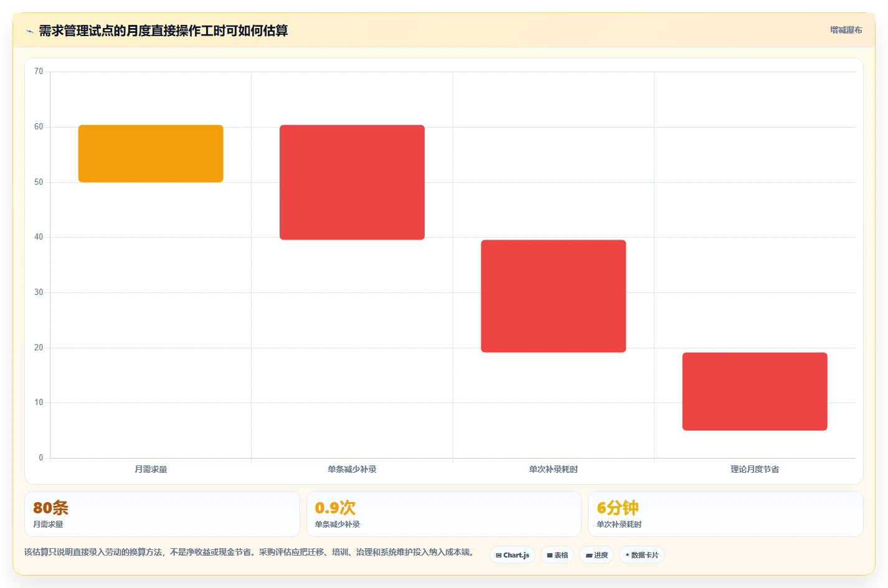Click the 表格 tag chip
This screenshot has width=888, height=588.
pyautogui.click(x=557, y=555)
